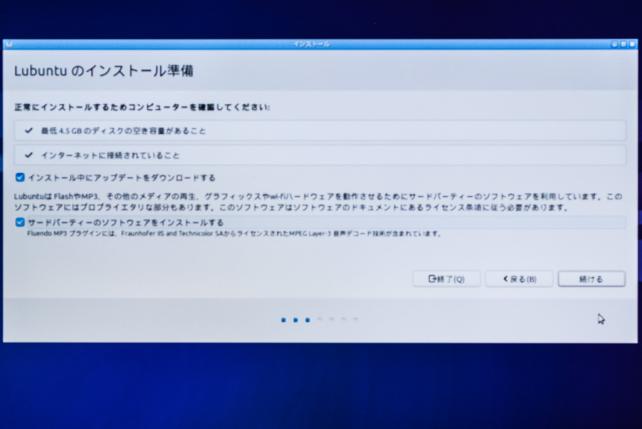Image resolution: width=642 pixels, height=429 pixels.
Task: Click the disk space requirement row
Action: (x=320, y=131)
